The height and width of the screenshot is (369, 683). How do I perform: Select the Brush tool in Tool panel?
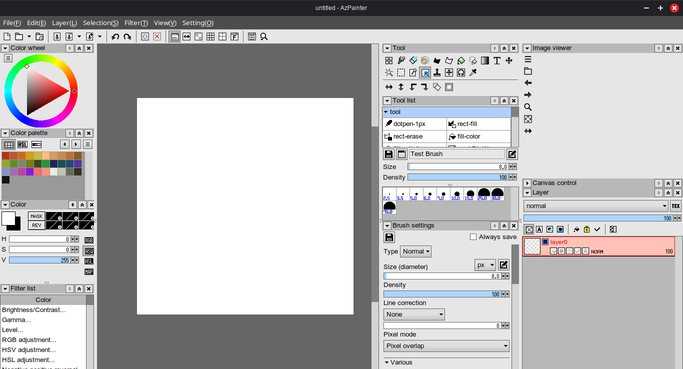401,61
